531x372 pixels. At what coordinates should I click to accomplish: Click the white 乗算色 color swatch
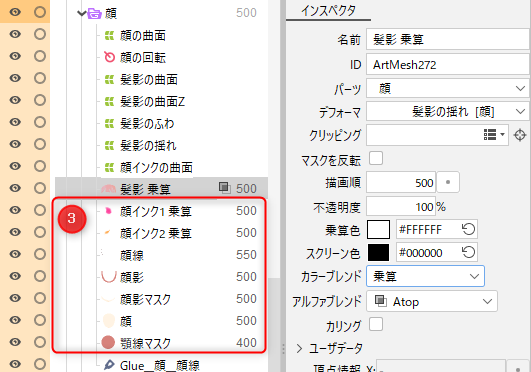click(x=379, y=229)
